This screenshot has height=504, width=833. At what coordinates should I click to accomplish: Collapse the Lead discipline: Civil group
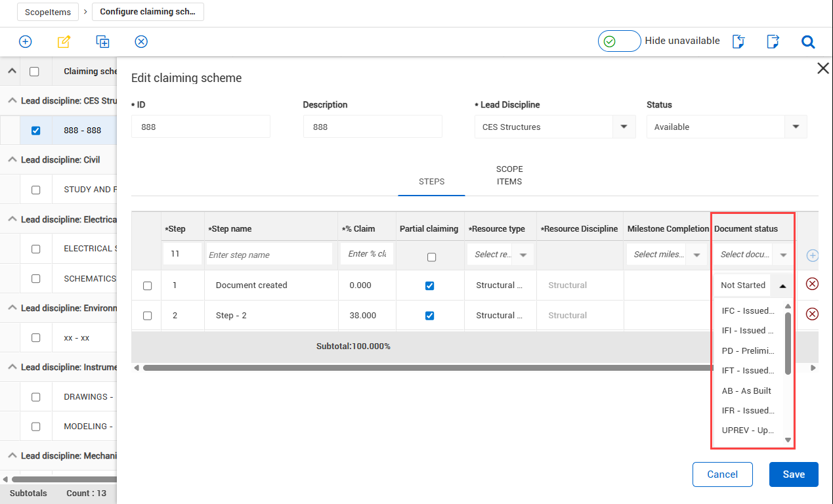click(x=12, y=160)
